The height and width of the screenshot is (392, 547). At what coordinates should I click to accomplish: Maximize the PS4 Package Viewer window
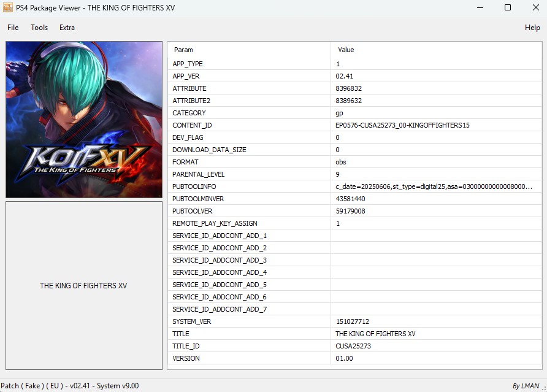[x=508, y=7]
